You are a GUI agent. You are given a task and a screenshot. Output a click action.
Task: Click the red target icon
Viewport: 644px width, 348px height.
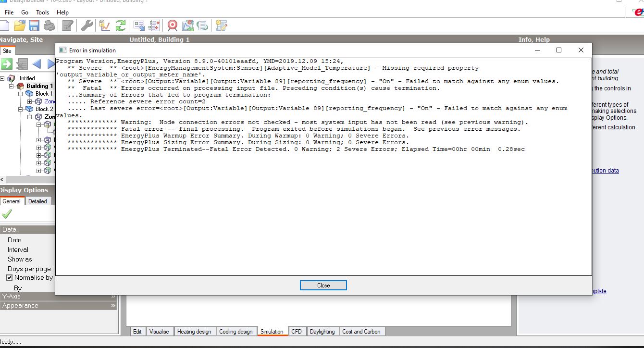[173, 25]
